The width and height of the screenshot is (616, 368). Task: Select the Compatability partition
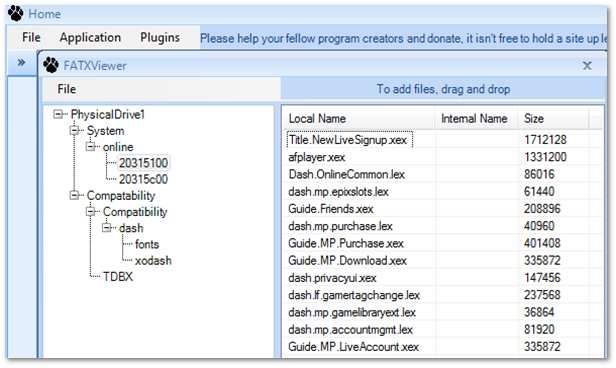tap(121, 195)
